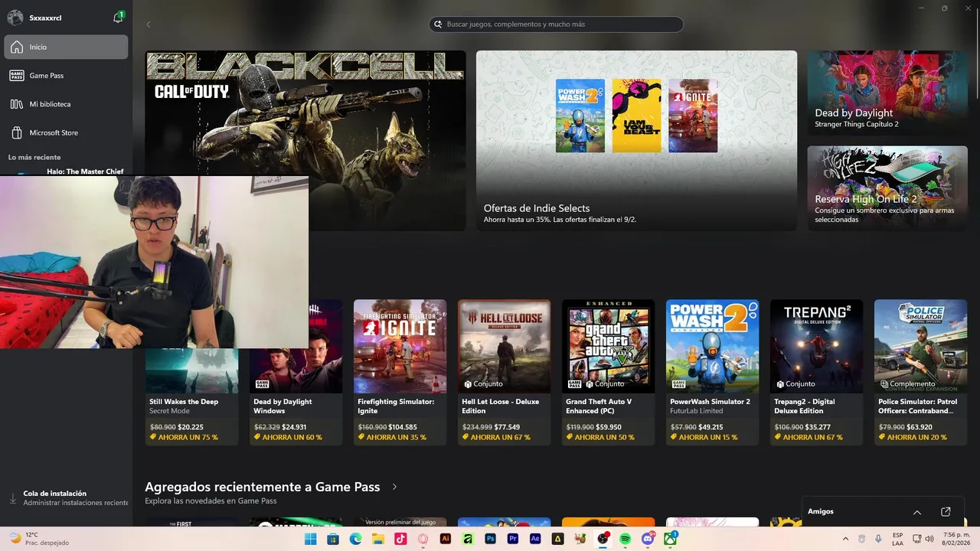Open Mi biblioteca in the sidebar
The height and width of the screenshot is (551, 980).
[x=66, y=104]
